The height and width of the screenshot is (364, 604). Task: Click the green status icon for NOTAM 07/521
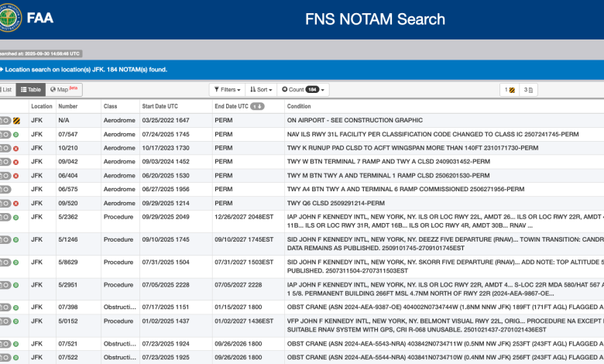point(15,345)
